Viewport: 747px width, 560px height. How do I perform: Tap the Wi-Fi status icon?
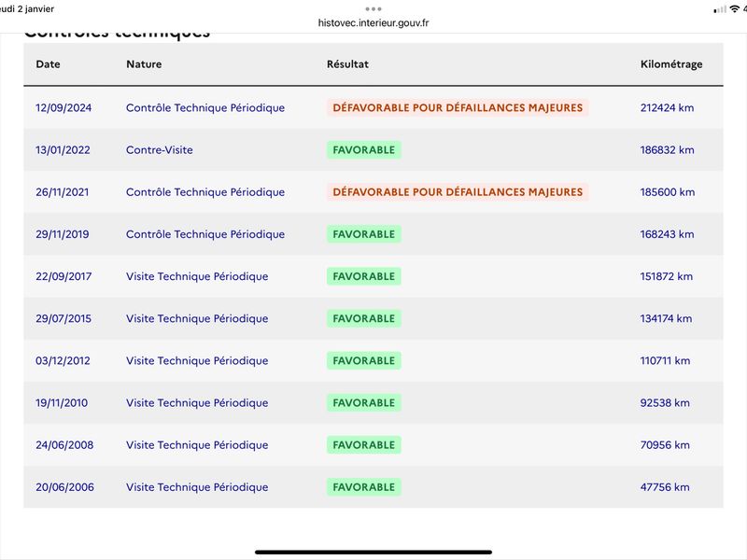735,9
